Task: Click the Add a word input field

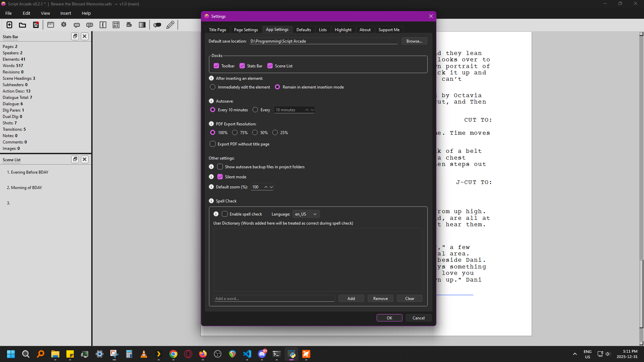Action: point(274,298)
